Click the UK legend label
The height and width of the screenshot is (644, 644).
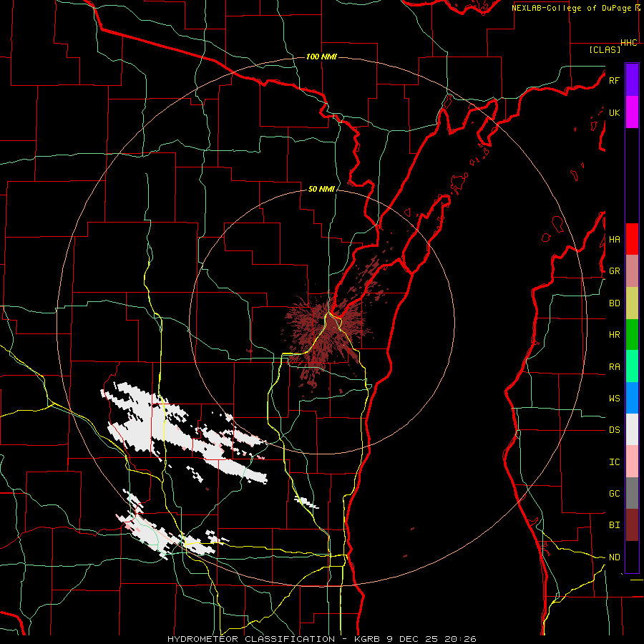click(614, 112)
